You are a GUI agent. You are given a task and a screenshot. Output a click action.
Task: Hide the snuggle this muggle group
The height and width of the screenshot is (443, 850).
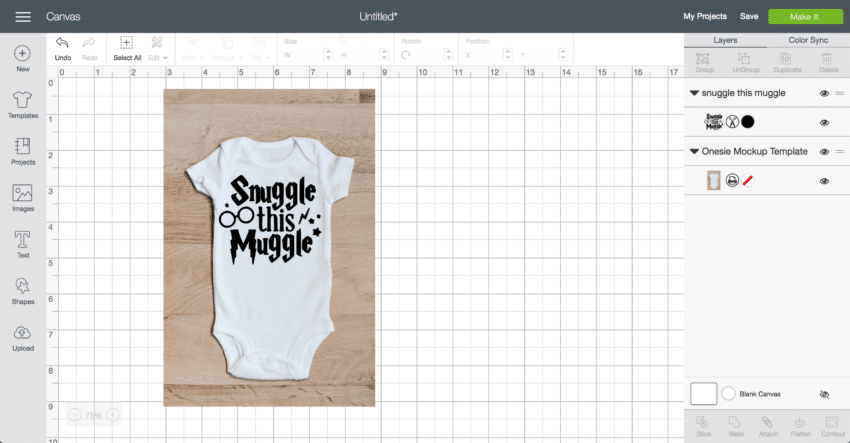824,93
